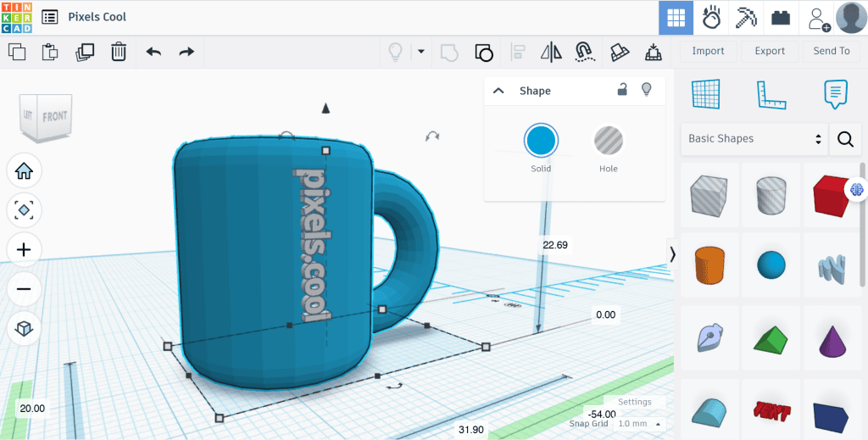Click the Group shapes icon
This screenshot has width=868, height=440.
449,53
